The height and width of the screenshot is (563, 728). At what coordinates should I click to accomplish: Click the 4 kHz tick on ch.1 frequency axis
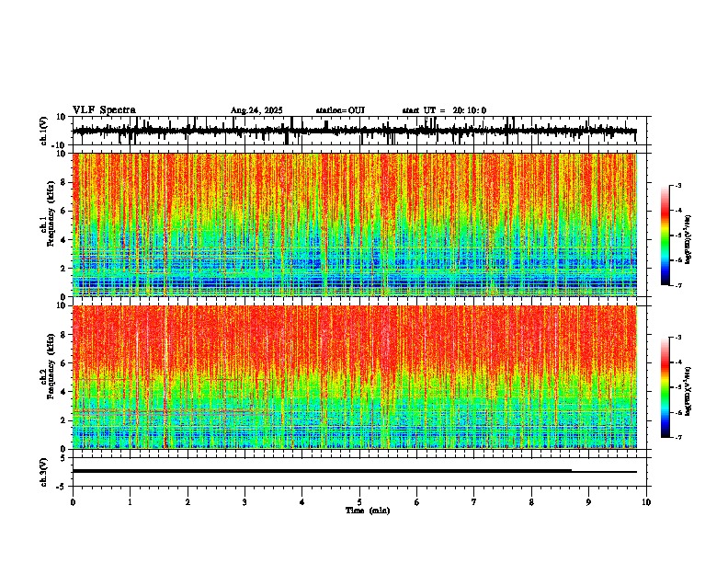pyautogui.click(x=64, y=240)
